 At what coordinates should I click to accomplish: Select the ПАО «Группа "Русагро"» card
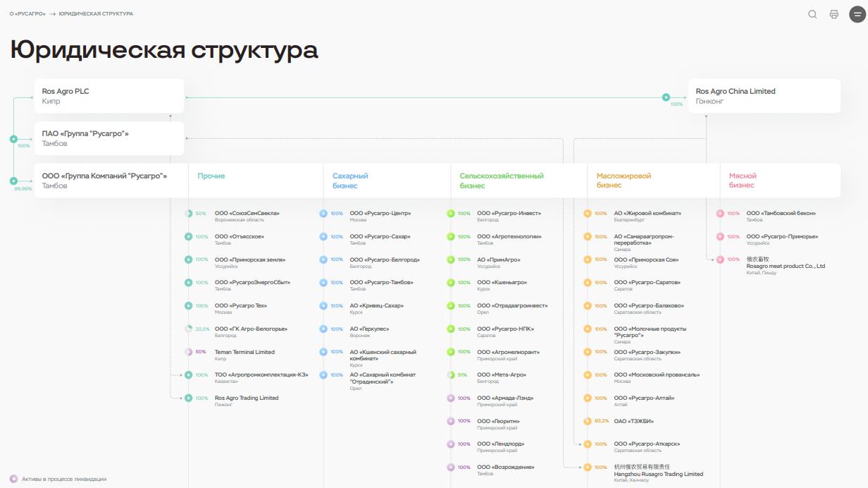click(109, 138)
